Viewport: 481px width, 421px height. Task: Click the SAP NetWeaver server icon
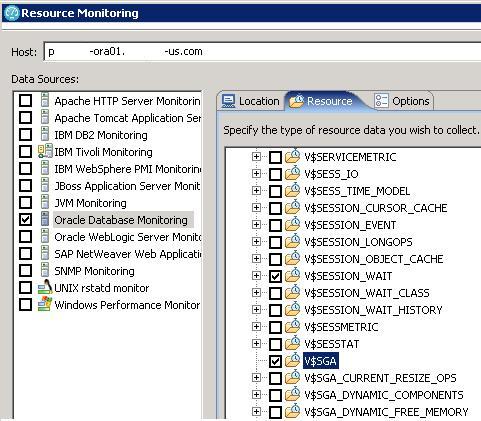[45, 253]
